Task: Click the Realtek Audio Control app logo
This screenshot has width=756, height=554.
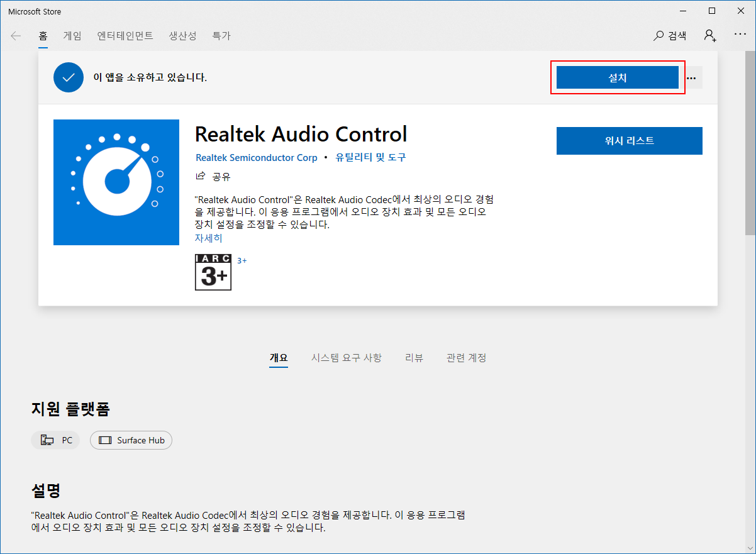Action: (116, 182)
